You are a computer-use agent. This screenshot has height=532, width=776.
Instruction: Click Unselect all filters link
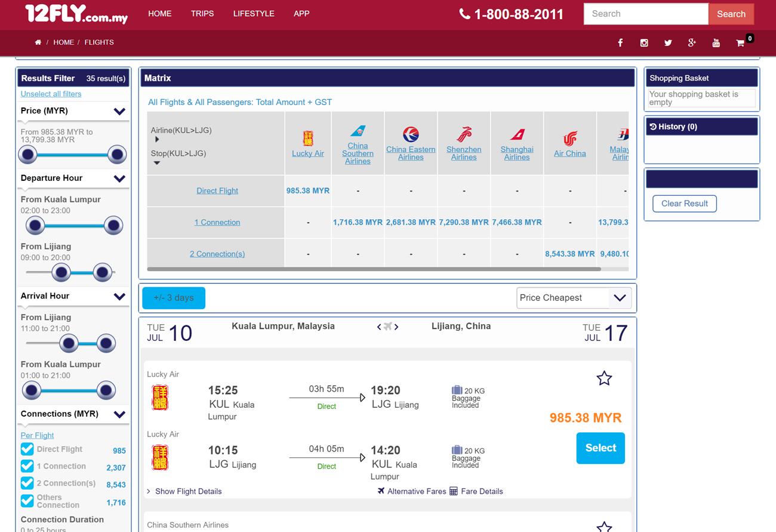pyautogui.click(x=51, y=94)
